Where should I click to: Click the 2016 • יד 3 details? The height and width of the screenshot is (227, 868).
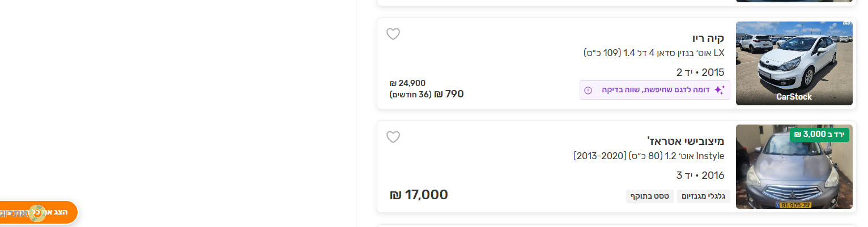(x=700, y=175)
